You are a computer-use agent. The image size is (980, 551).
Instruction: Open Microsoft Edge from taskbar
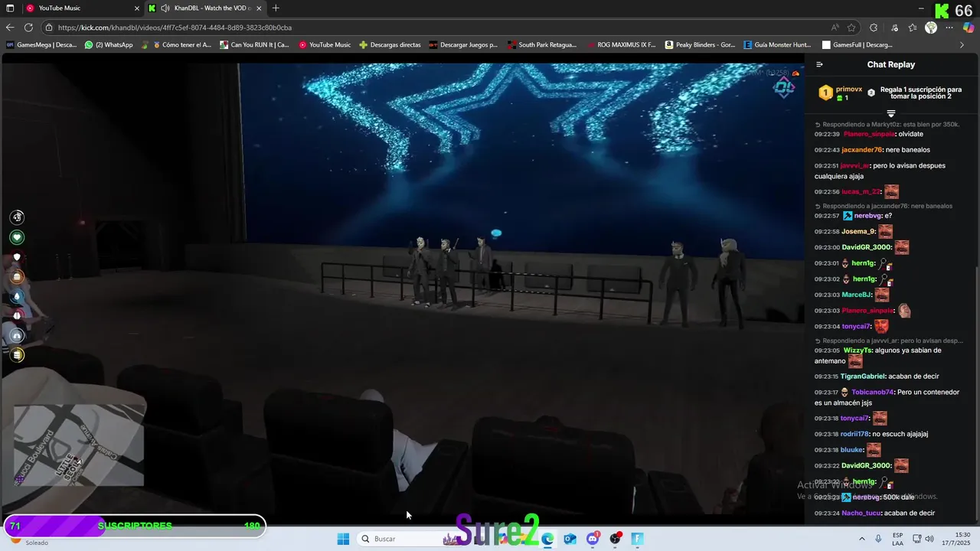point(548,539)
